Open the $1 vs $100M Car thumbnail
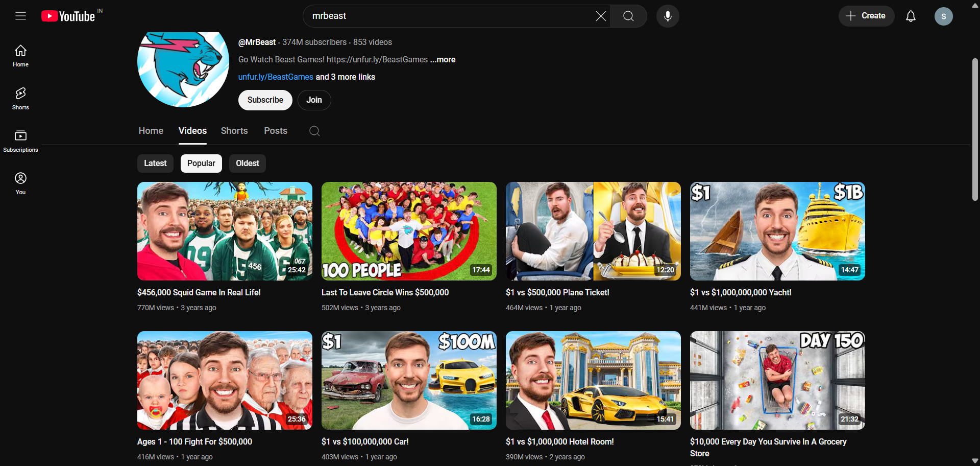Viewport: 980px width, 466px height. (x=409, y=380)
